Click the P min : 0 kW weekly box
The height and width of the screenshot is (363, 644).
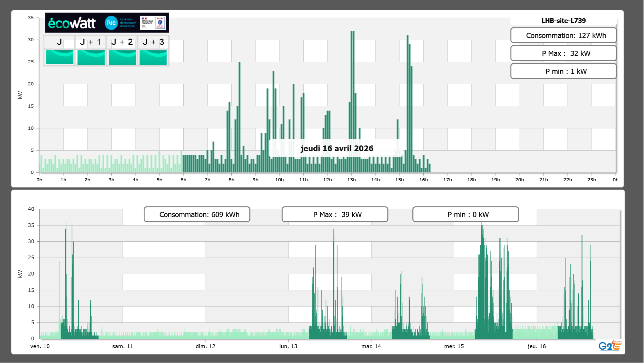coord(465,214)
